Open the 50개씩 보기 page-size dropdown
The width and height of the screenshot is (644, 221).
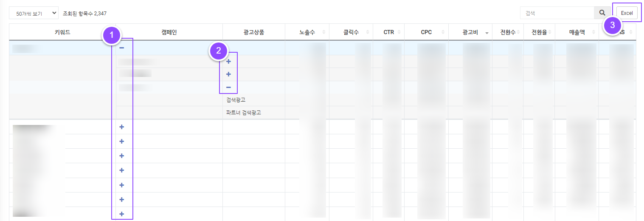click(34, 13)
